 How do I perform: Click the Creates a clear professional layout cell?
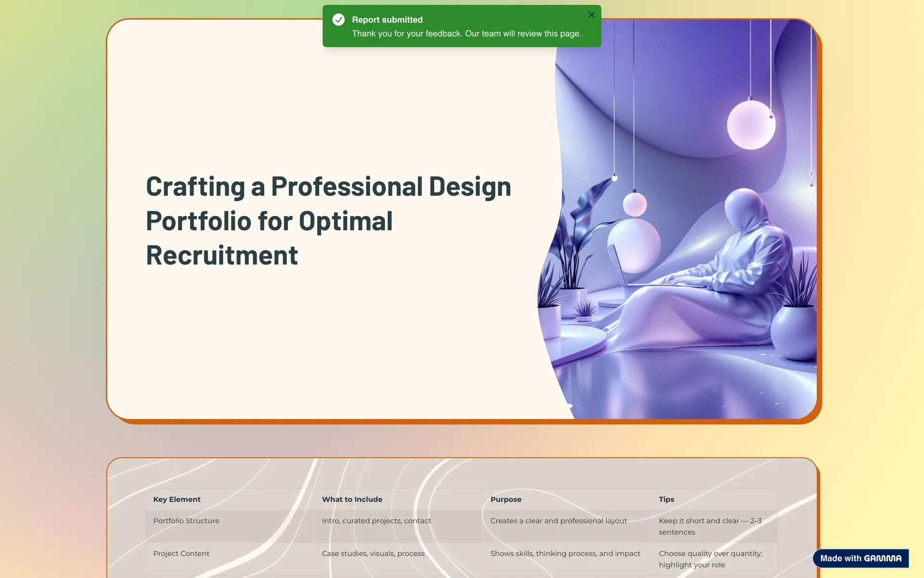(x=558, y=521)
